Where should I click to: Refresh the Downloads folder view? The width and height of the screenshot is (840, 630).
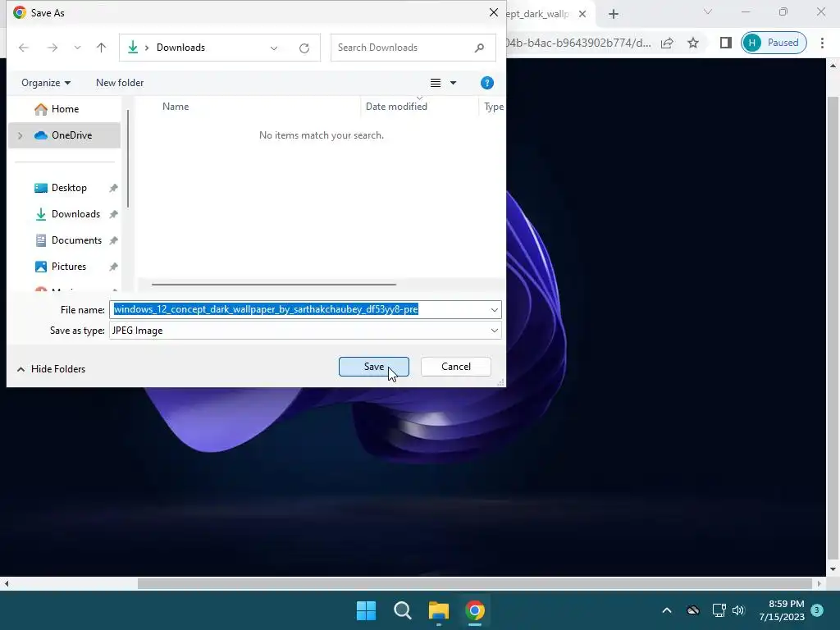304,48
